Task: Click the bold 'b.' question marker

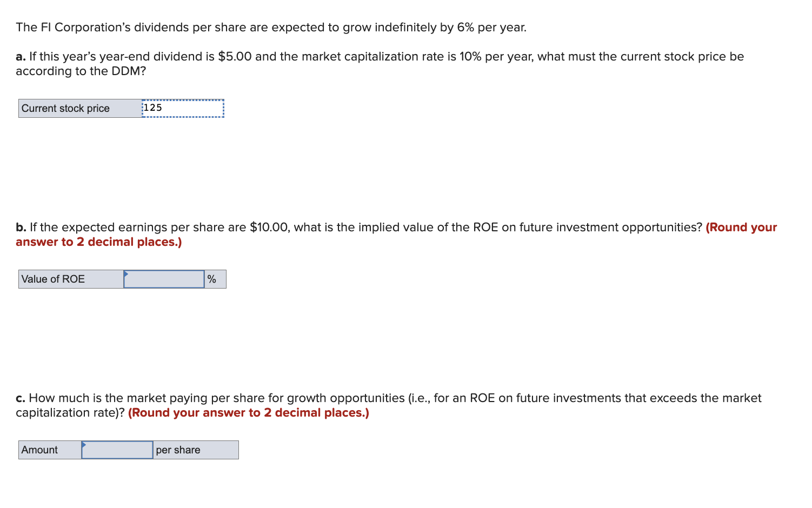Action: pyautogui.click(x=21, y=227)
